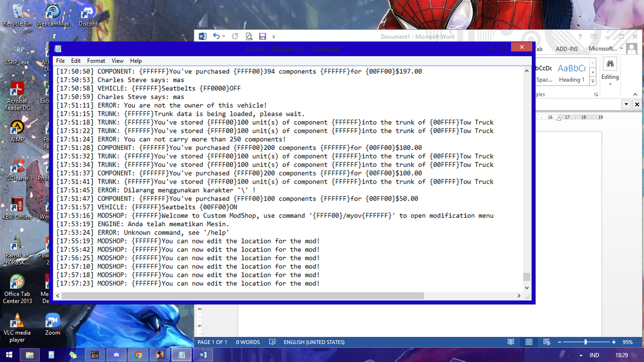Click Notepad vertical scrollbar down arrow
The width and height of the screenshot is (644, 362).
point(527,288)
